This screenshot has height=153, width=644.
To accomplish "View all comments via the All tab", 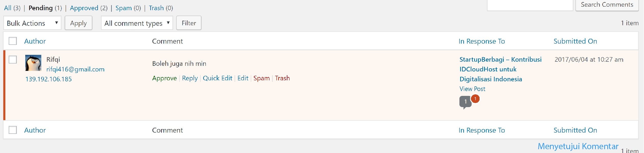I will tap(8, 8).
